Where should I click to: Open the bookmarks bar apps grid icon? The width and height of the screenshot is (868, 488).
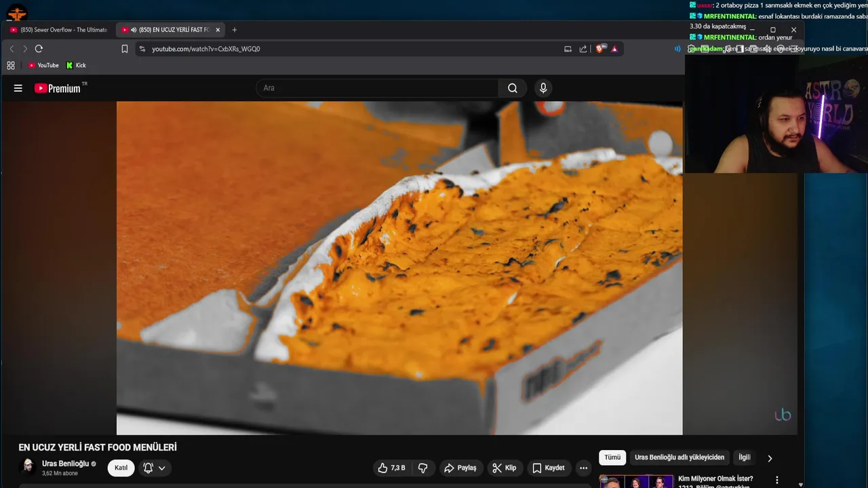[x=11, y=65]
